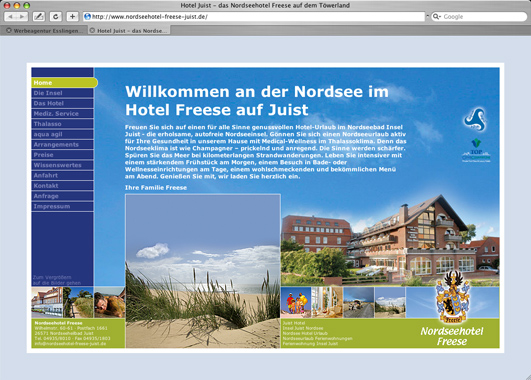Viewport: 531px width, 380px height.
Task: Open Mediz. Service page
Action: click(62, 113)
